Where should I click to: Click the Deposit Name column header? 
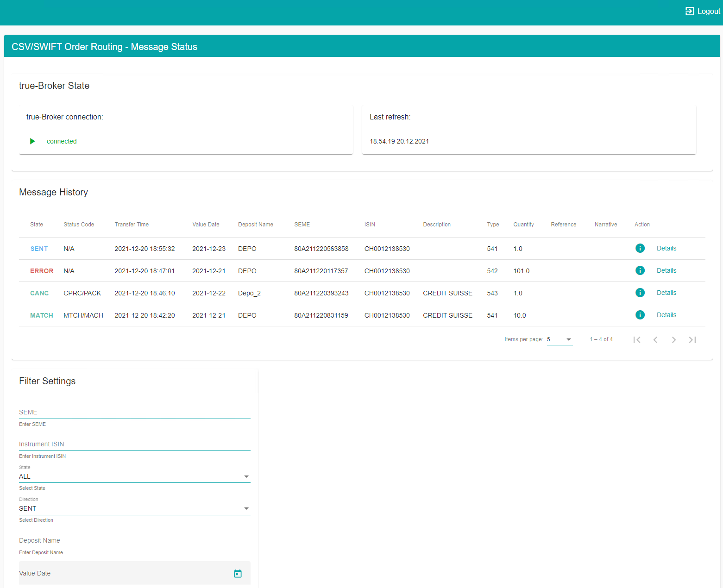click(256, 225)
